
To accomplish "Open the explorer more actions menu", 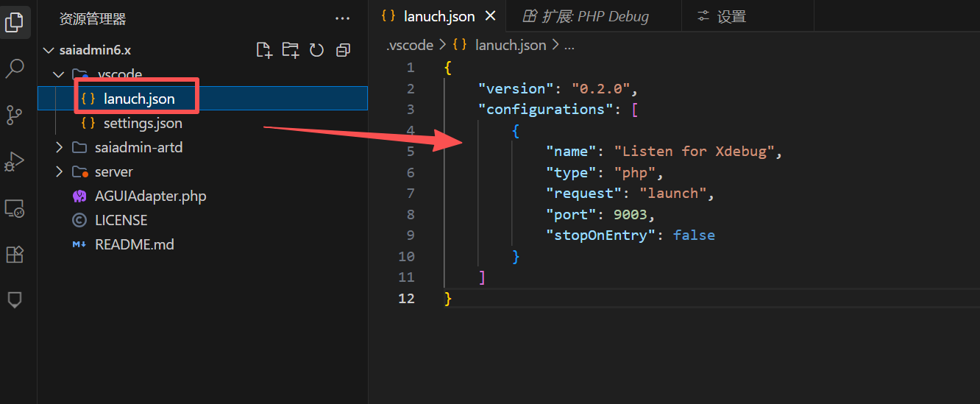I will (343, 18).
